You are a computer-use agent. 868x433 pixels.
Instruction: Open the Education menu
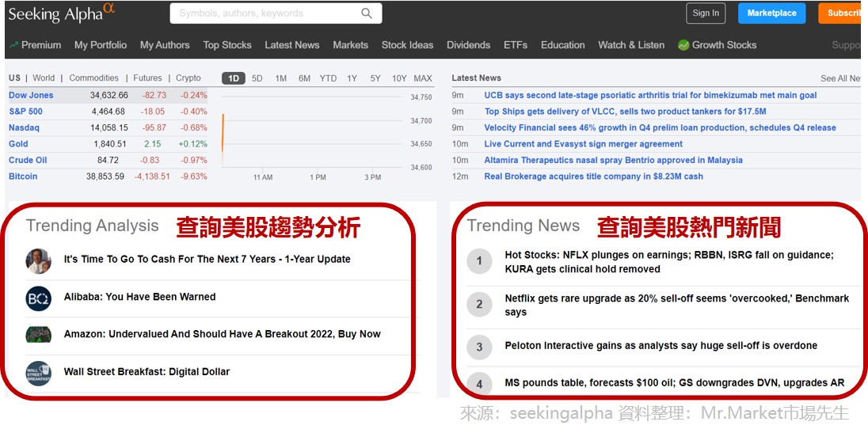coord(563,45)
